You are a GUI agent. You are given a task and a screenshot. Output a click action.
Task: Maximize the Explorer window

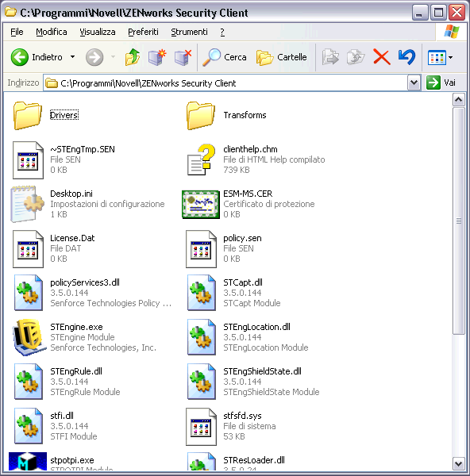438,13
